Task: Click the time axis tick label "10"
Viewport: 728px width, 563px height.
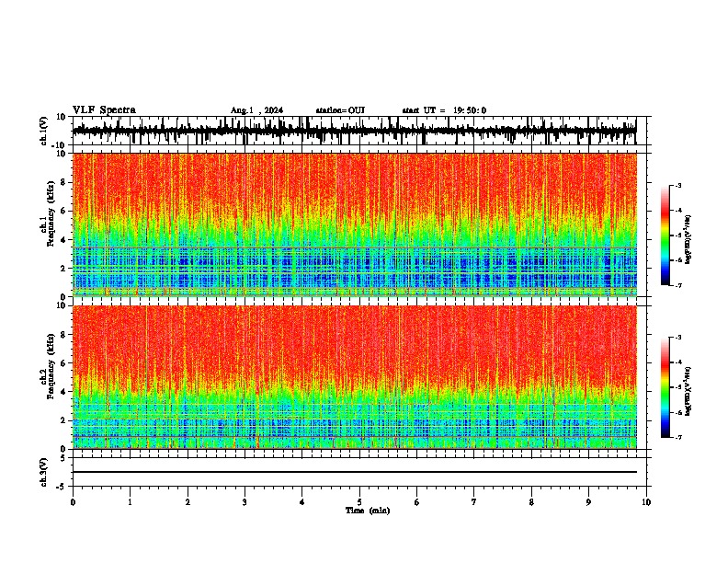Action: click(646, 502)
